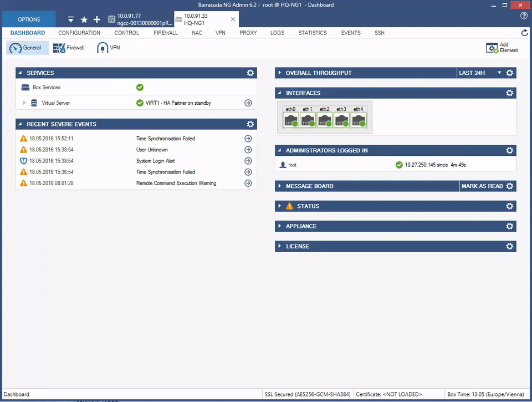
Task: Switch to the EVENTS tab
Action: pyautogui.click(x=351, y=33)
